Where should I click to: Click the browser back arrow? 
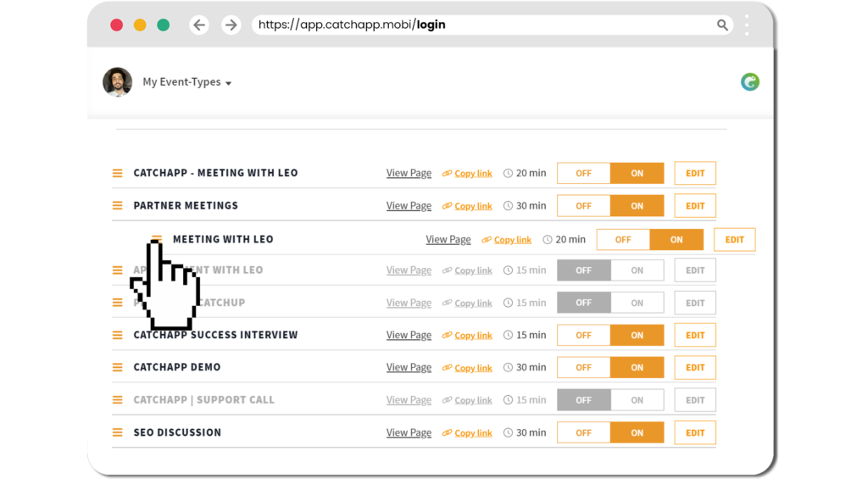click(199, 25)
